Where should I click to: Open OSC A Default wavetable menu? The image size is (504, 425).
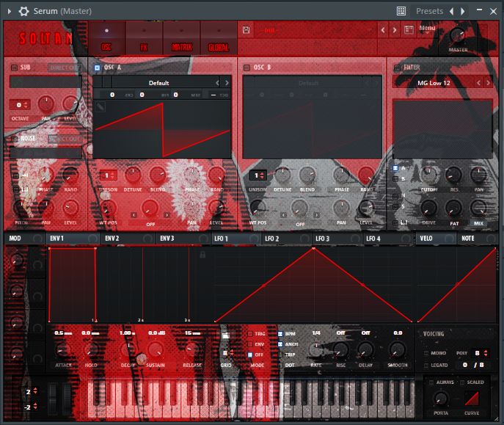pos(159,83)
